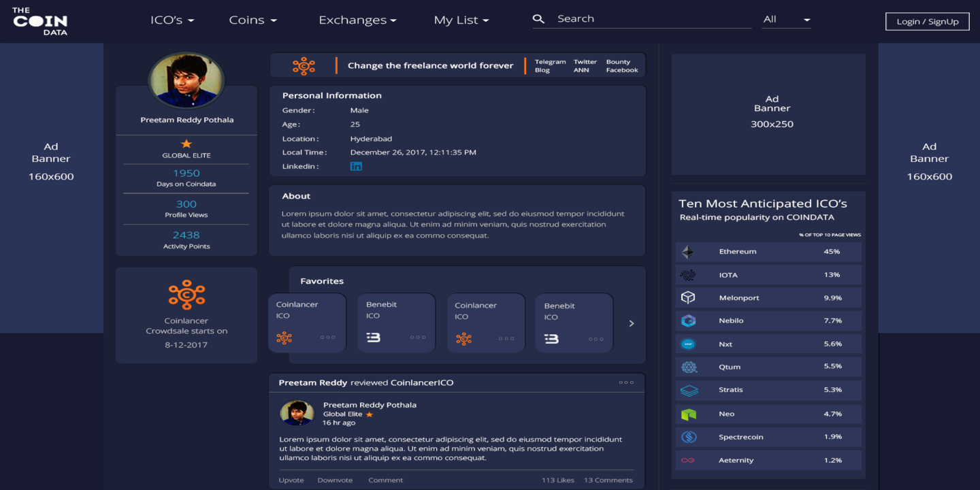Click the Ethereum coin icon
The width and height of the screenshot is (980, 490).
(x=688, y=252)
